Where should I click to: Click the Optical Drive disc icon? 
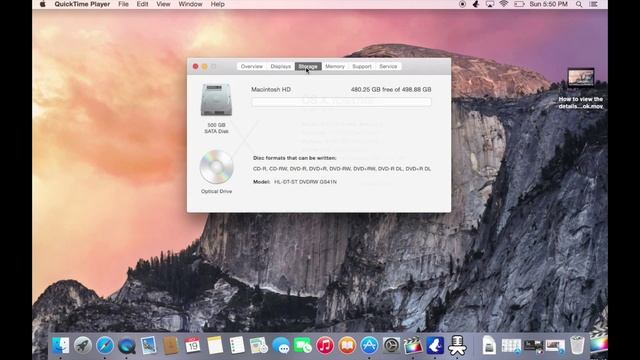(x=216, y=167)
